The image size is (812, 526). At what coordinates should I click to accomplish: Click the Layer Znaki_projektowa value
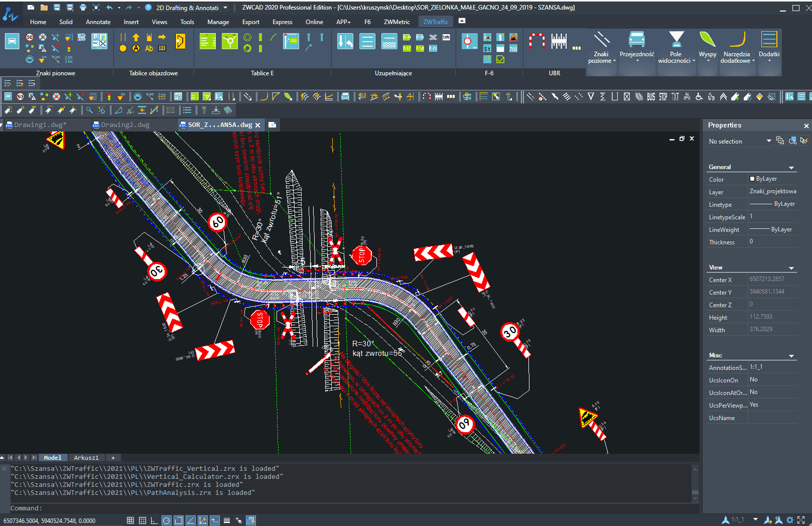click(772, 191)
